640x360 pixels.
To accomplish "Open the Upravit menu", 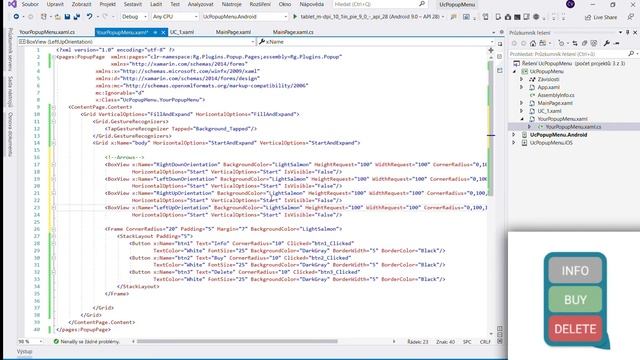I will 55,4.
